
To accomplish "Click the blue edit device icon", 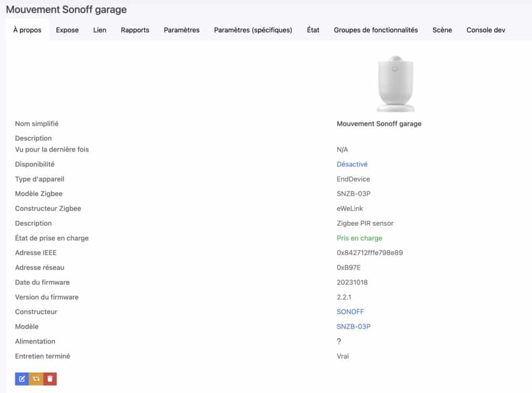I will pos(22,379).
